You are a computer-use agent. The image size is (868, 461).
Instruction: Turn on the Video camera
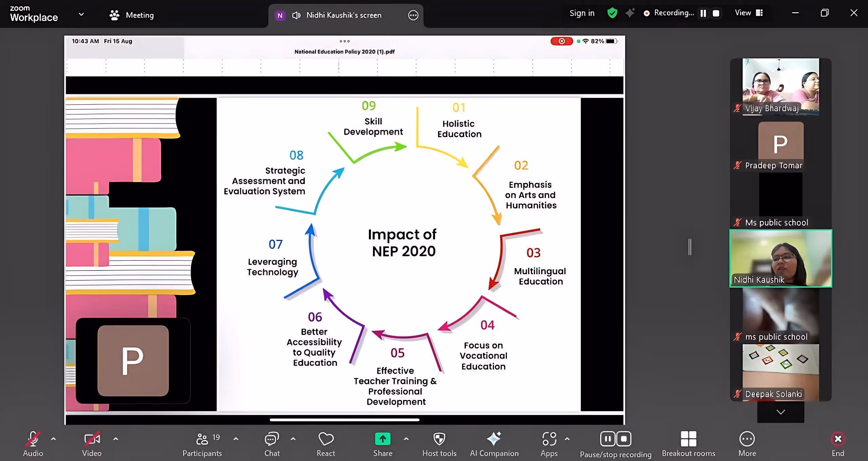click(92, 439)
